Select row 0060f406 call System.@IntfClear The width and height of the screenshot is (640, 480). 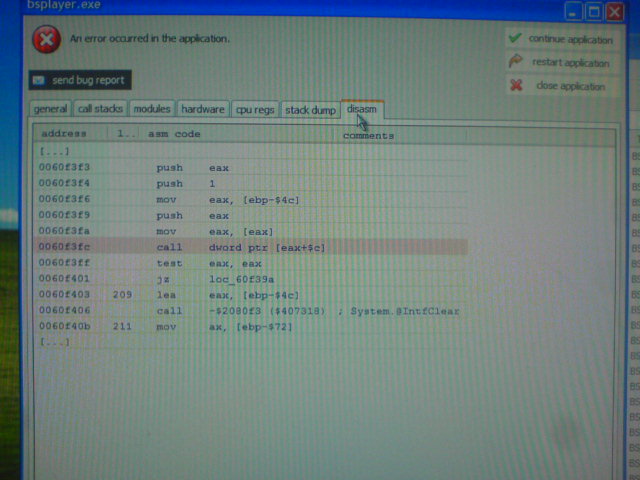[x=251, y=311]
